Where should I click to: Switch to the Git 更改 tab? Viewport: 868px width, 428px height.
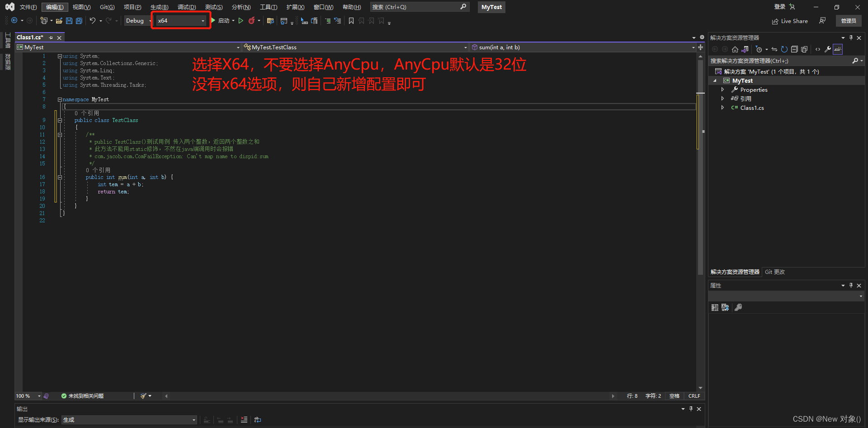(x=774, y=272)
